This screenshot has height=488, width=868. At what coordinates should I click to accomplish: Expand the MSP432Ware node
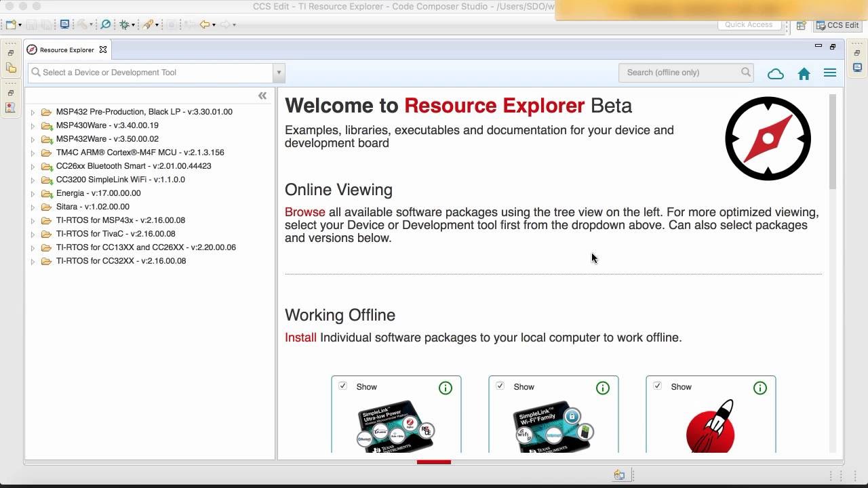pyautogui.click(x=33, y=140)
